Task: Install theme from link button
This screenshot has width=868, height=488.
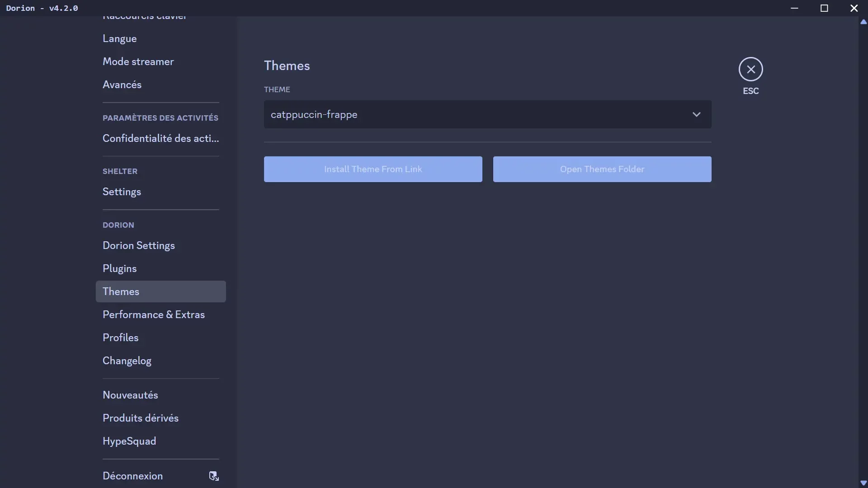Action: pyautogui.click(x=373, y=169)
